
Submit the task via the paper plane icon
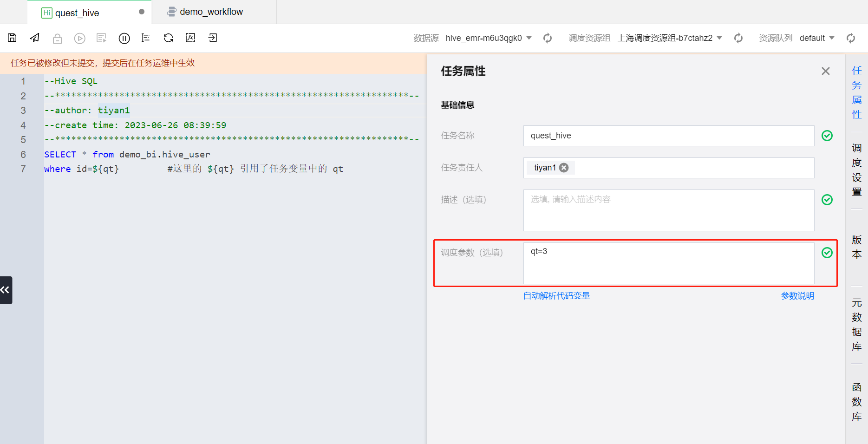click(35, 38)
